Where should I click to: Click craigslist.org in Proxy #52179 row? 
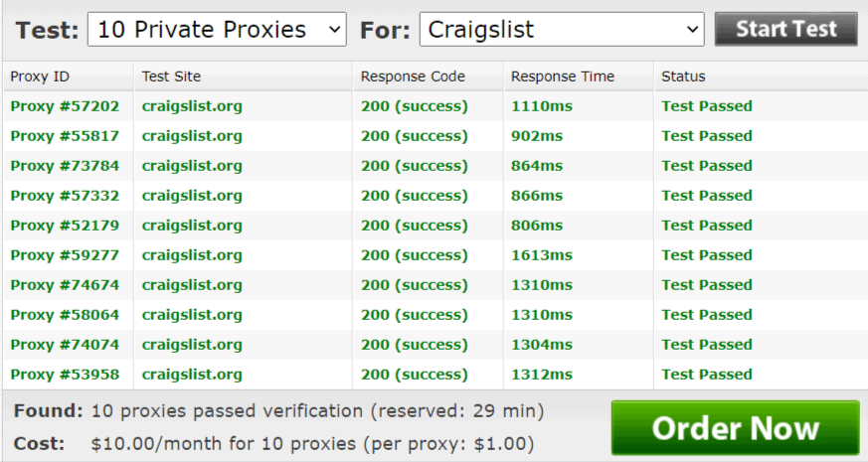coord(192,227)
